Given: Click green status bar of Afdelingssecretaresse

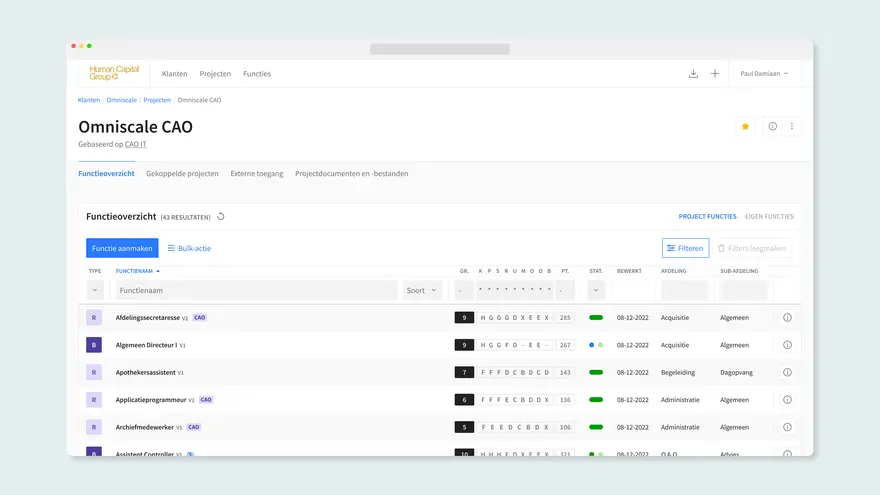Looking at the screenshot, I should pyautogui.click(x=596, y=318).
